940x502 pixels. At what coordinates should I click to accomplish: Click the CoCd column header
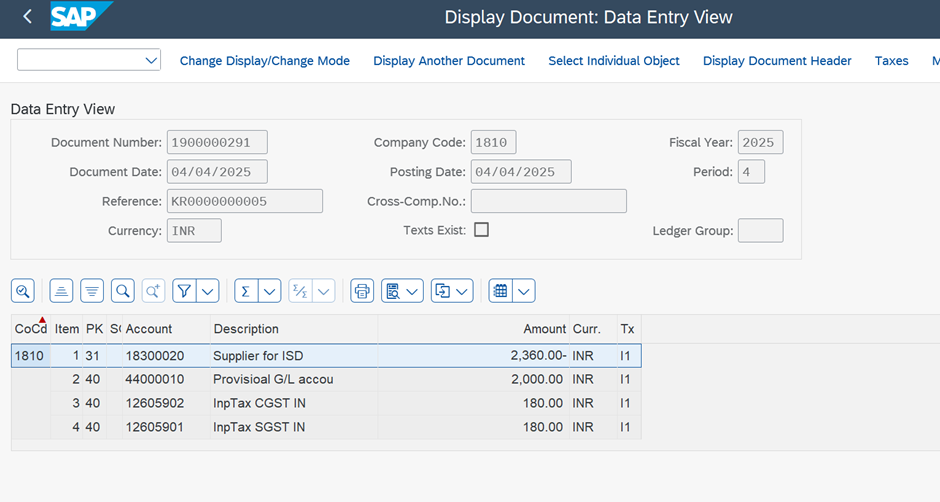click(x=31, y=329)
